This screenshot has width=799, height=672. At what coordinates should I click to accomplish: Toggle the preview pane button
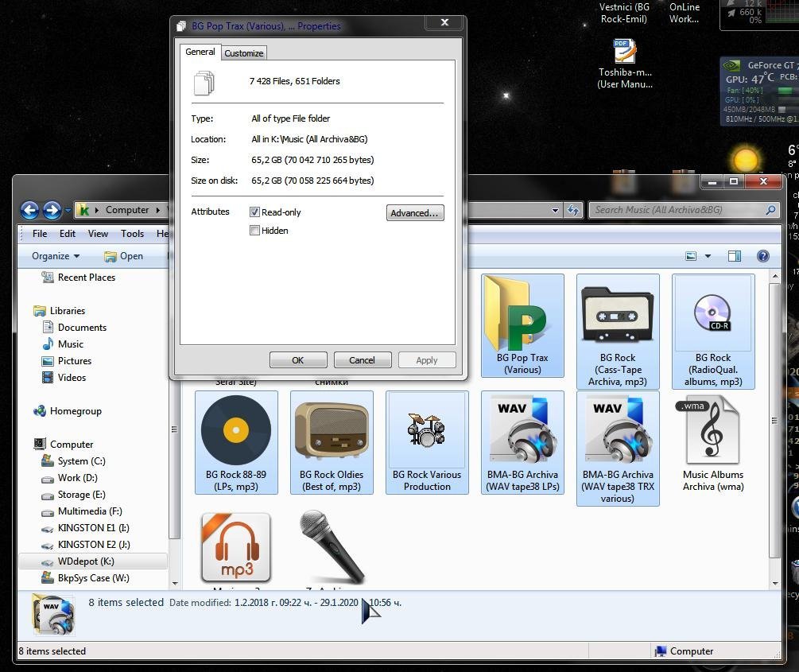click(735, 256)
